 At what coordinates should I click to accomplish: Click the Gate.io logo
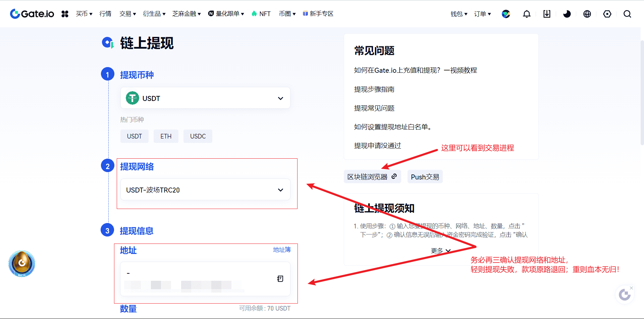(32, 14)
